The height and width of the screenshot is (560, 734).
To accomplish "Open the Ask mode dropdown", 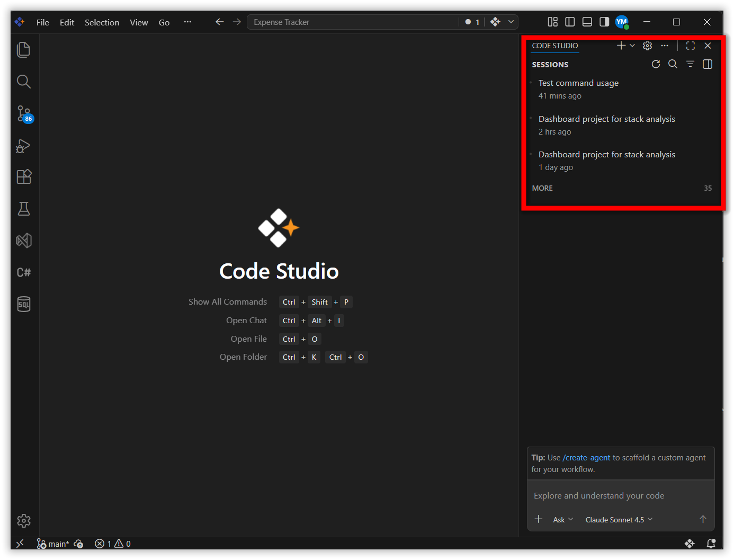I will click(563, 520).
